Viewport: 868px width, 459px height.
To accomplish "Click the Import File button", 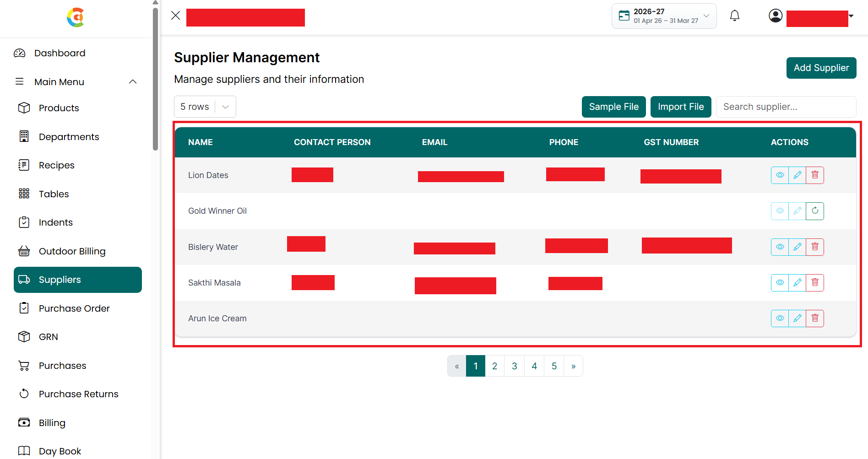I will 681,107.
